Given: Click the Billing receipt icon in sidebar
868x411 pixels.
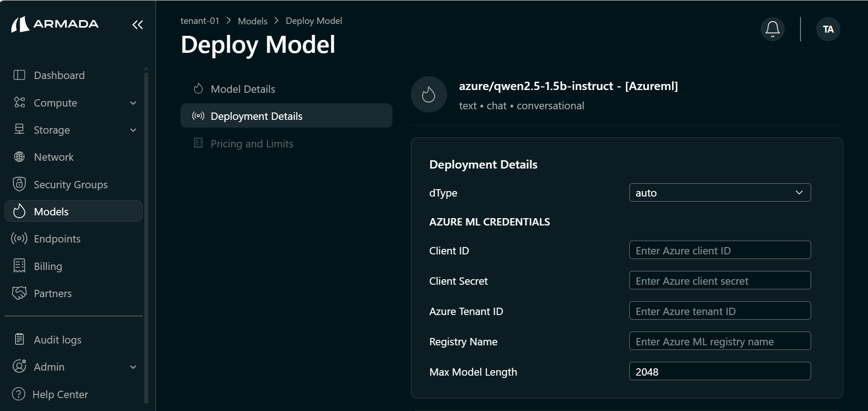Looking at the screenshot, I should [19, 266].
